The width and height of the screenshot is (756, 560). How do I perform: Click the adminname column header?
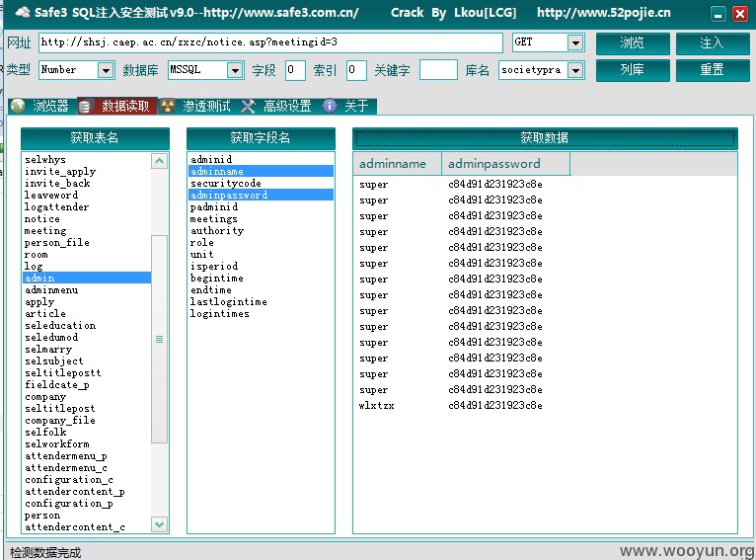[398, 164]
